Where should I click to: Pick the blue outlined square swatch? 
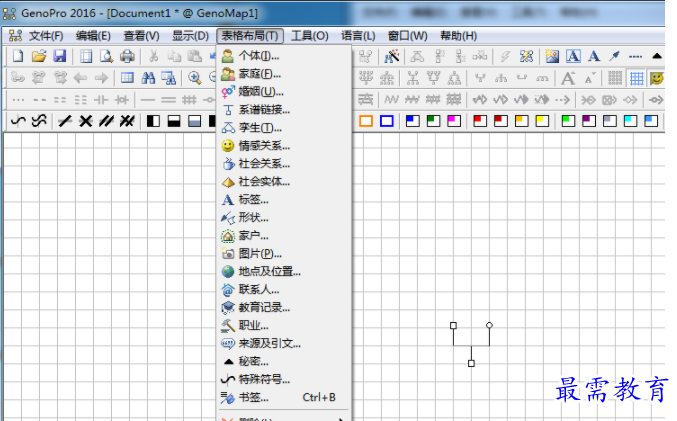(x=386, y=121)
